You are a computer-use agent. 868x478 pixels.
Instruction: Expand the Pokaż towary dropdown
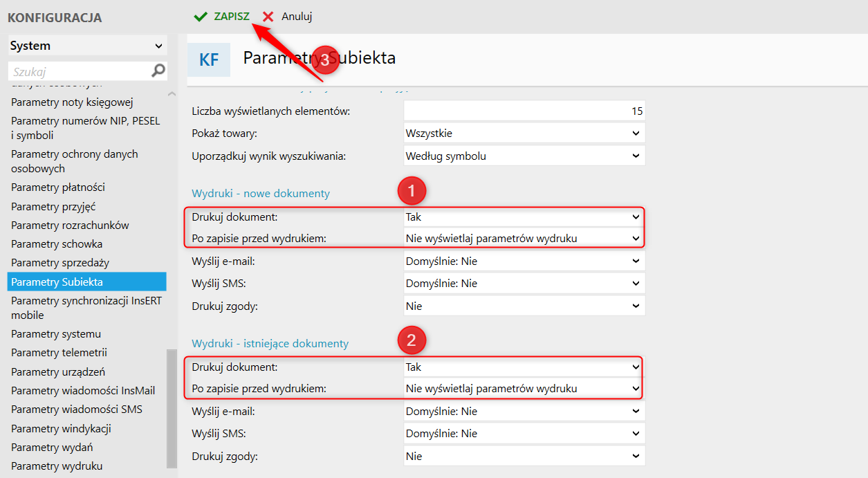point(524,133)
